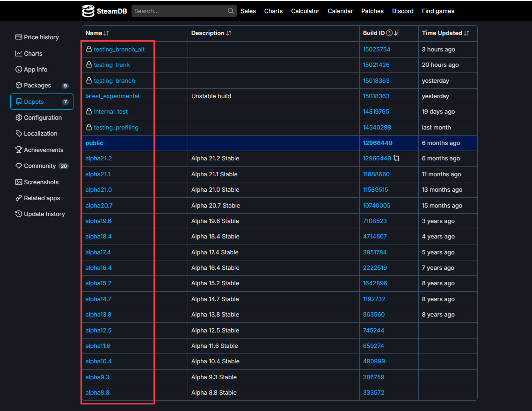Click the SteamDB logo icon
The width and height of the screenshot is (532, 411).
click(x=88, y=11)
